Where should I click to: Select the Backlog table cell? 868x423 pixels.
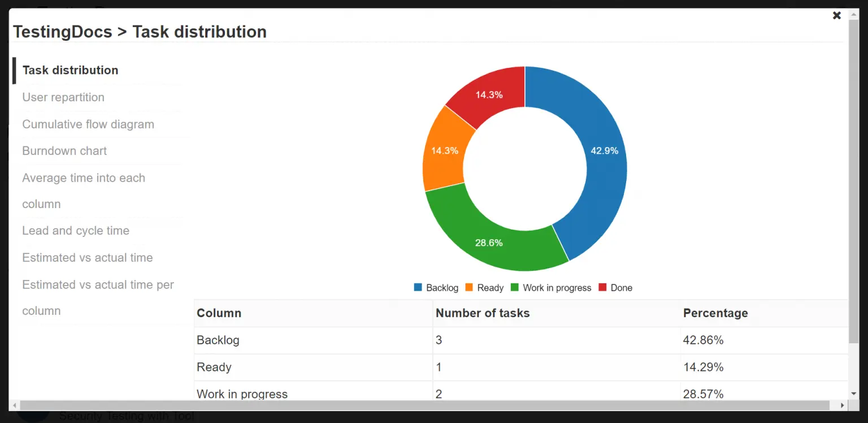pos(313,340)
